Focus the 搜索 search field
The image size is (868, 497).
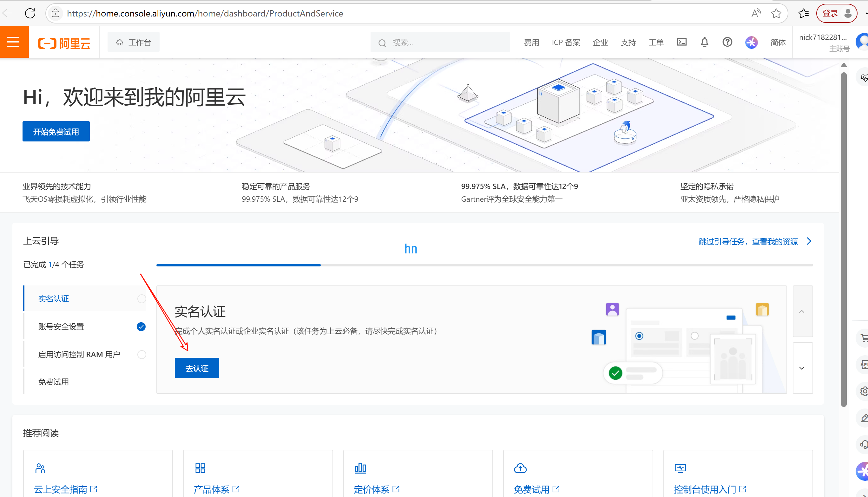point(440,42)
